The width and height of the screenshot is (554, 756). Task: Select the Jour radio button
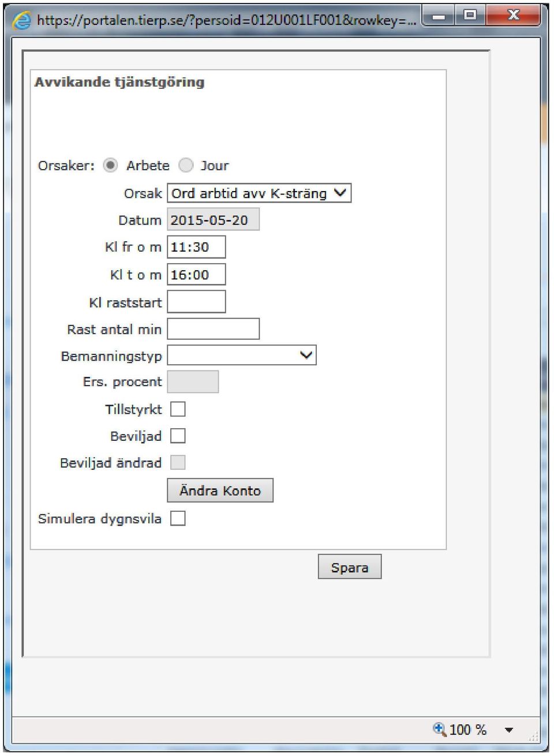pos(186,166)
